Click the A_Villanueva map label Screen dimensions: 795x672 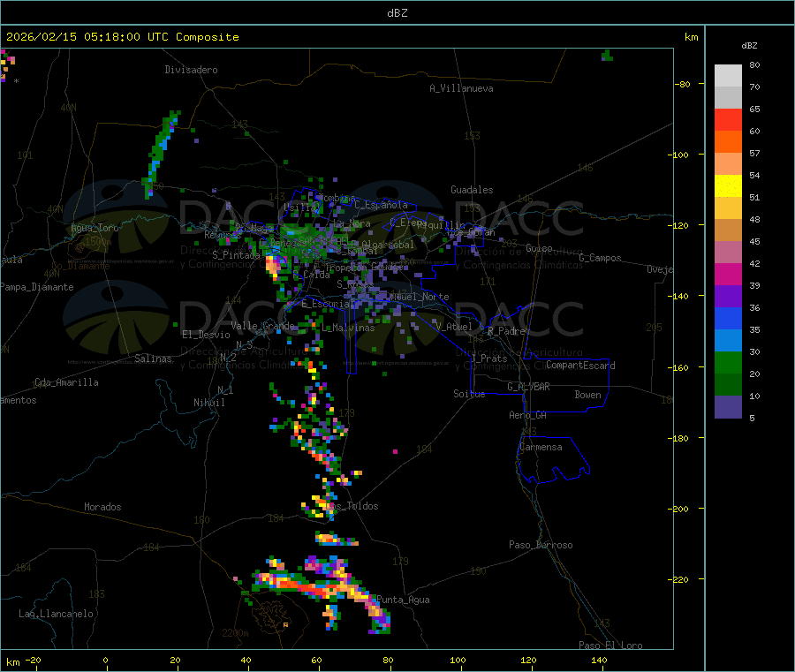461,88
